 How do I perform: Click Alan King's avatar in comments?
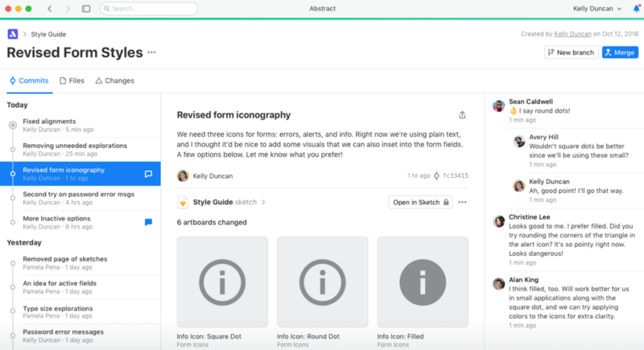coord(498,284)
